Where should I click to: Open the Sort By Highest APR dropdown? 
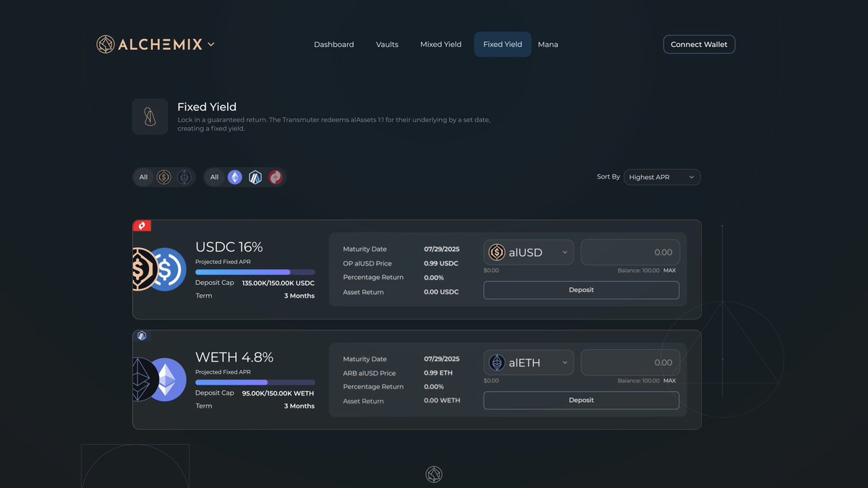point(662,177)
